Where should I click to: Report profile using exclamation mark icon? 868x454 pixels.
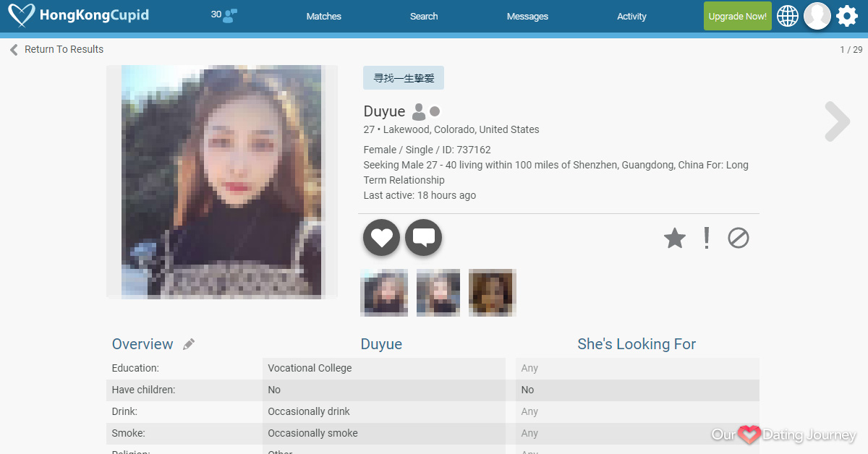point(707,238)
